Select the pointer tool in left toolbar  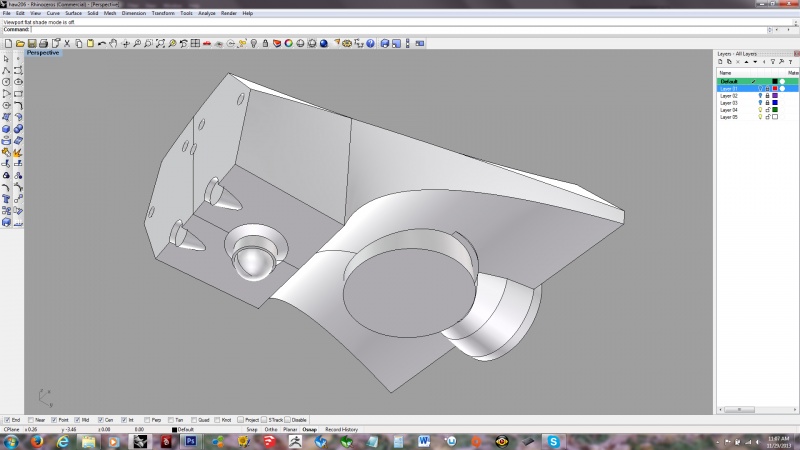(6, 59)
